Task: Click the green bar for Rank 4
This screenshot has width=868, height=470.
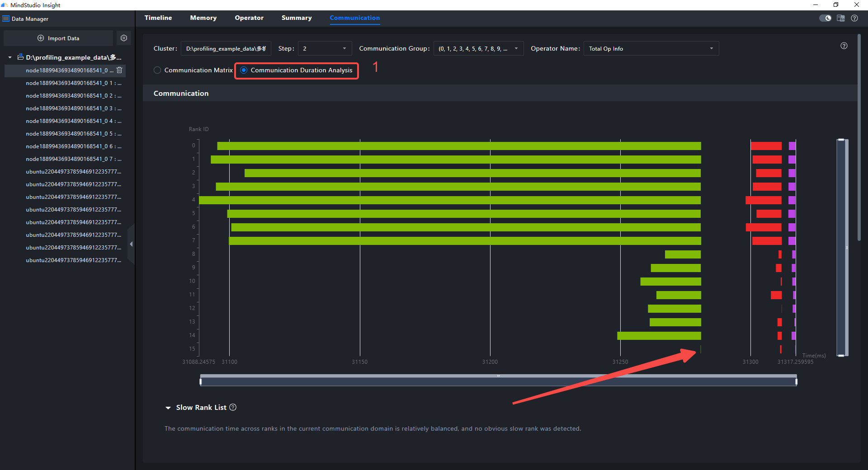Action: point(450,200)
